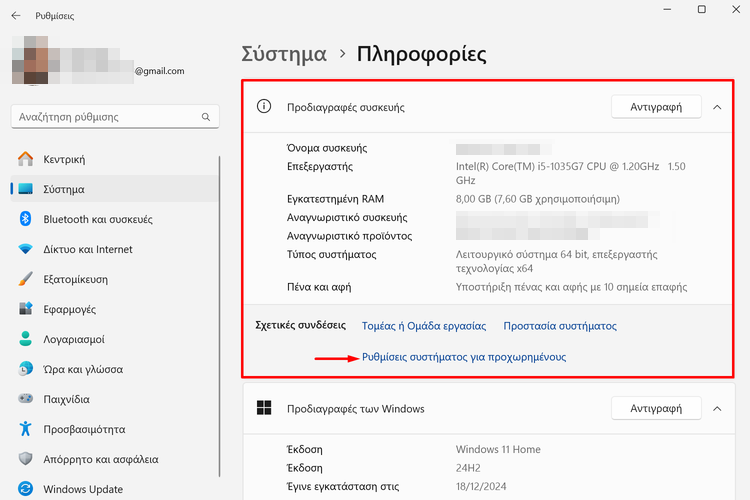Click the Bluetooth icon in sidebar
Image resolution: width=750 pixels, height=500 pixels.
[x=25, y=219]
